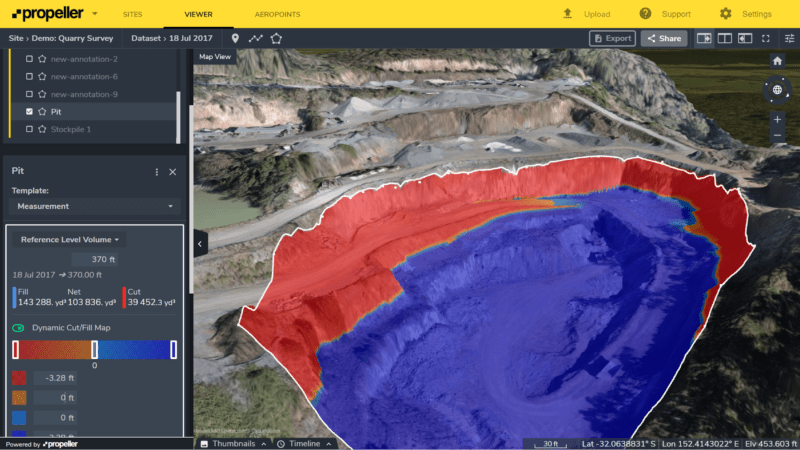Click the left red gradient slider handle

click(16, 349)
